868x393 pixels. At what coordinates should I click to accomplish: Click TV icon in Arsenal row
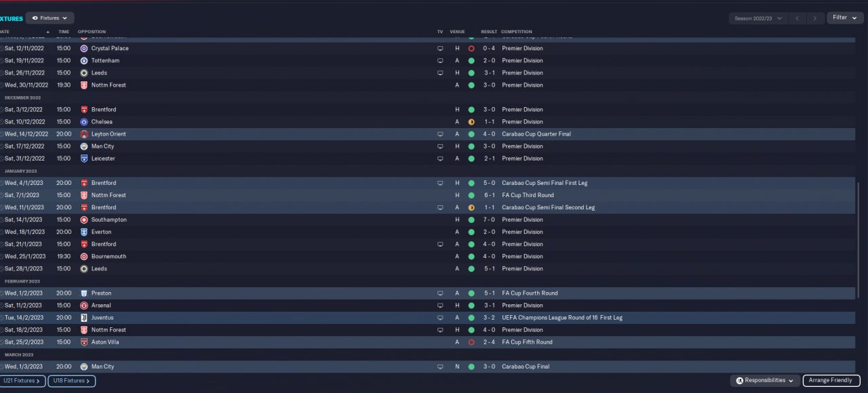(440, 306)
